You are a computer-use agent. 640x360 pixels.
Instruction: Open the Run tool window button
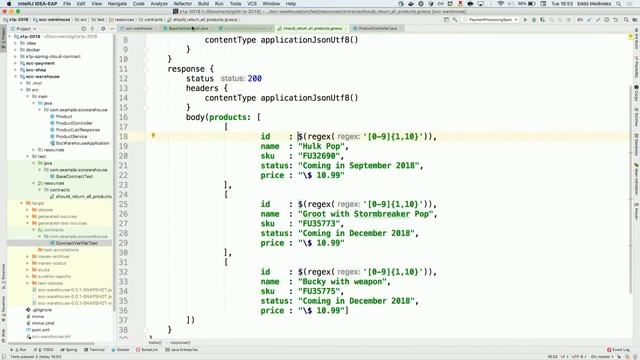(x=19, y=350)
